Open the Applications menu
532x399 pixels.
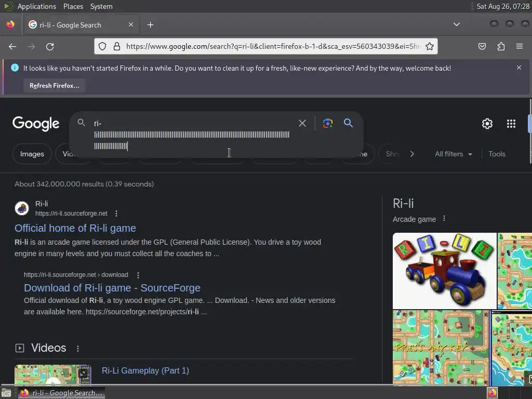tap(37, 6)
